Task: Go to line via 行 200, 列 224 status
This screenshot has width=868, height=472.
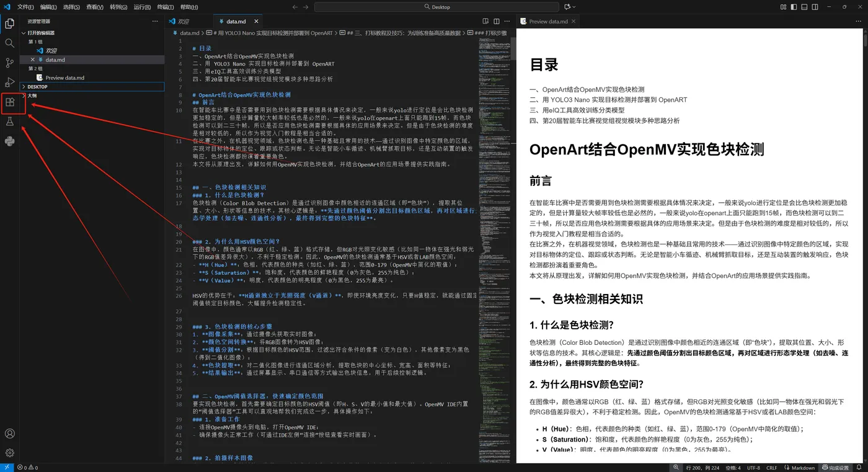Action: point(703,467)
